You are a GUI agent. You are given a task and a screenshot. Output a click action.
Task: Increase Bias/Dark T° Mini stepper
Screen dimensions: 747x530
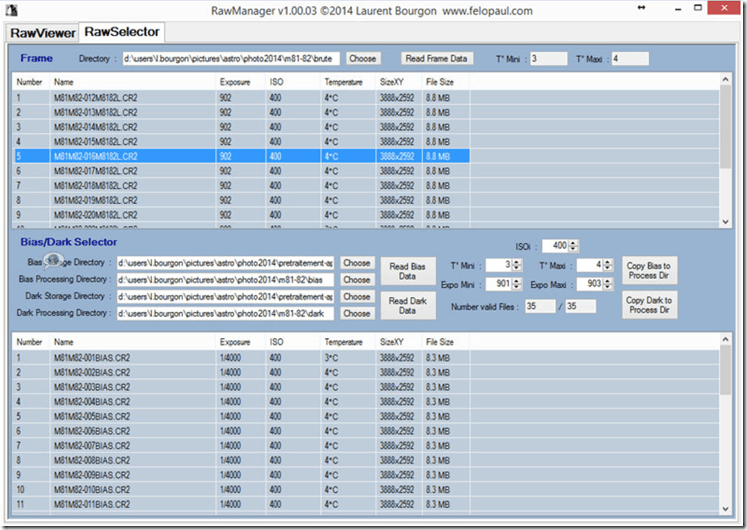point(516,262)
